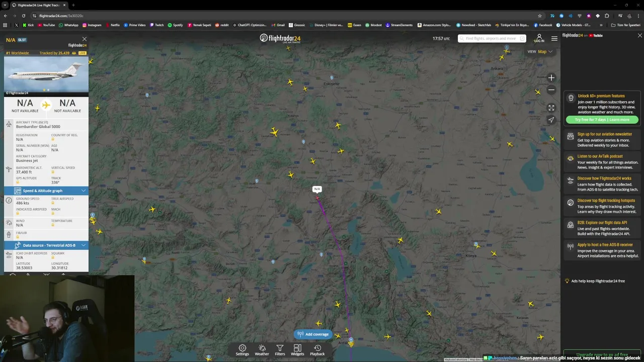This screenshot has width=644, height=362.
Task: Open the Gmail bookmark
Action: (278, 25)
